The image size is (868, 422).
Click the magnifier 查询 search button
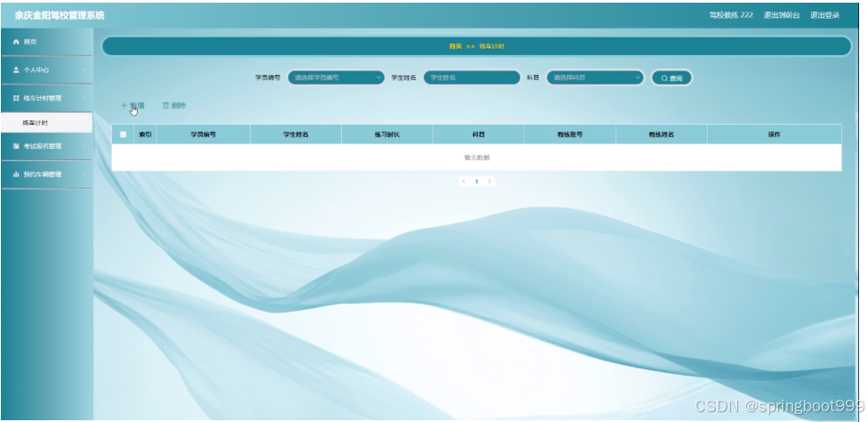click(x=671, y=78)
